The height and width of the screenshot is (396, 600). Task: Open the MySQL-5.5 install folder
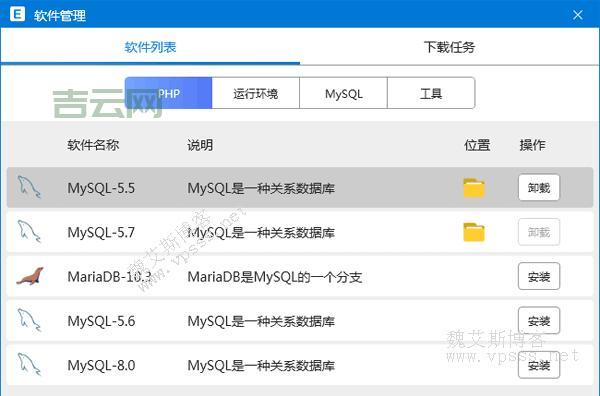pyautogui.click(x=474, y=187)
